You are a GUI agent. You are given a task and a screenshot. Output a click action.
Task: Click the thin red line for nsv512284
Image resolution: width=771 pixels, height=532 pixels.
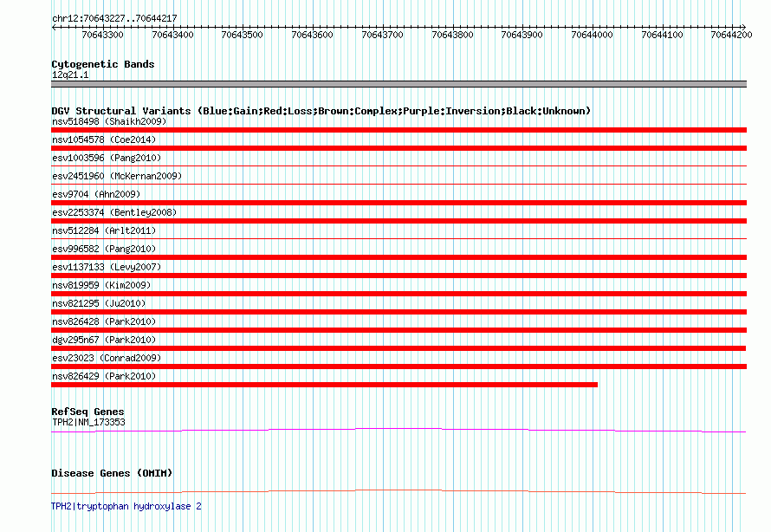[x=398, y=239]
